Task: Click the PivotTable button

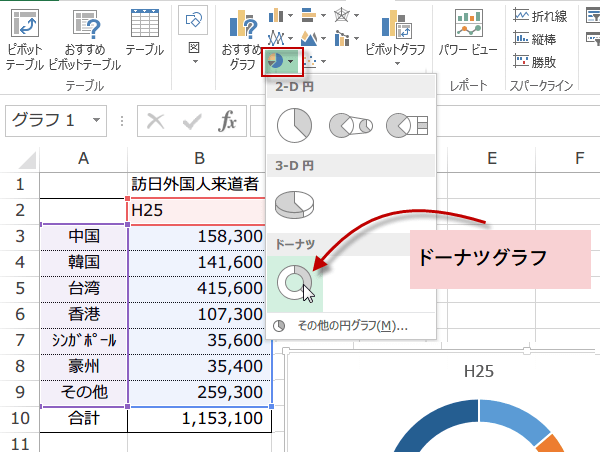Action: (x=24, y=39)
